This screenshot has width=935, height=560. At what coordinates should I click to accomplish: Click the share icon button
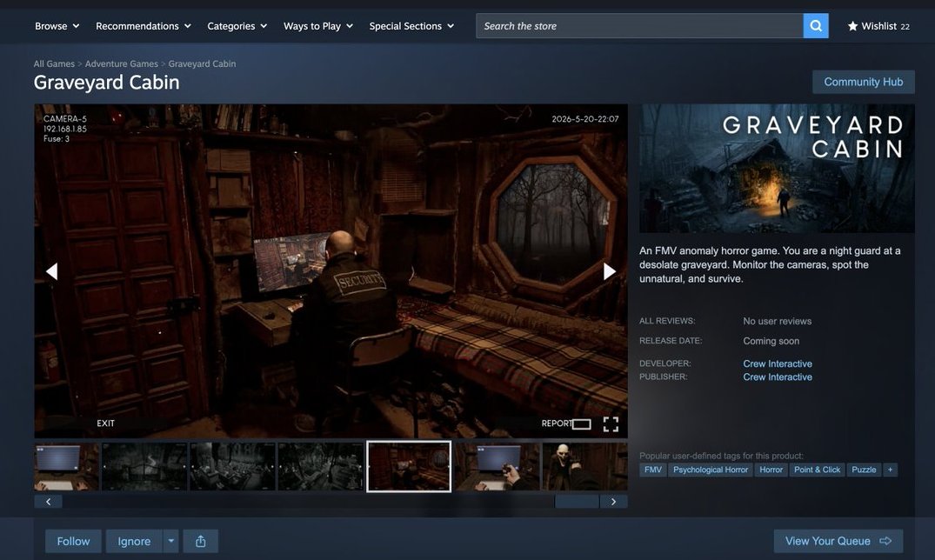click(200, 541)
